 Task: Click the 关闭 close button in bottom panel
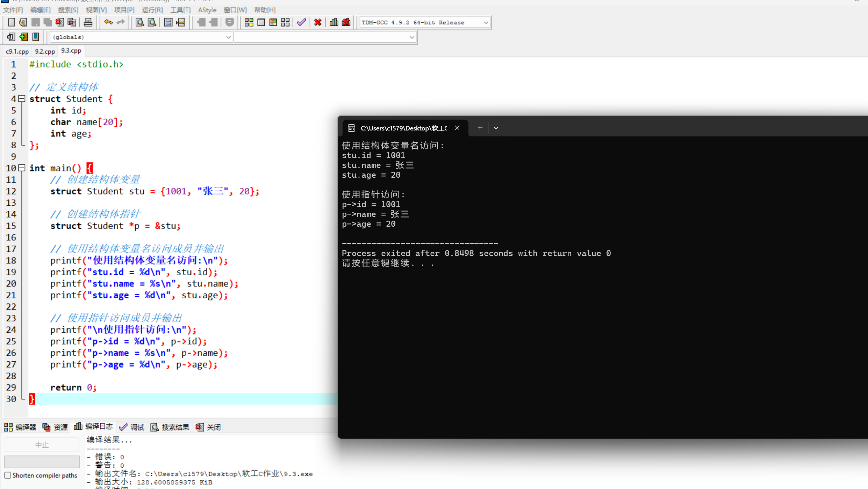point(209,427)
